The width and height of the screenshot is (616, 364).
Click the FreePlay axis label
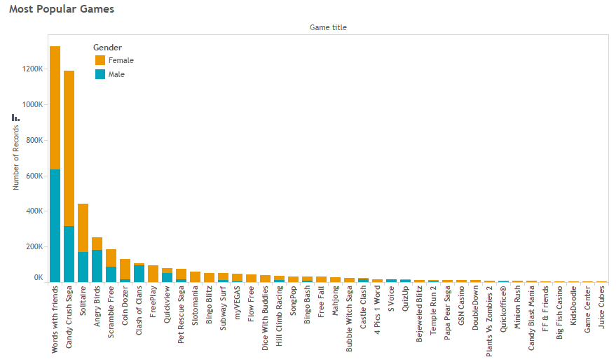pos(153,302)
